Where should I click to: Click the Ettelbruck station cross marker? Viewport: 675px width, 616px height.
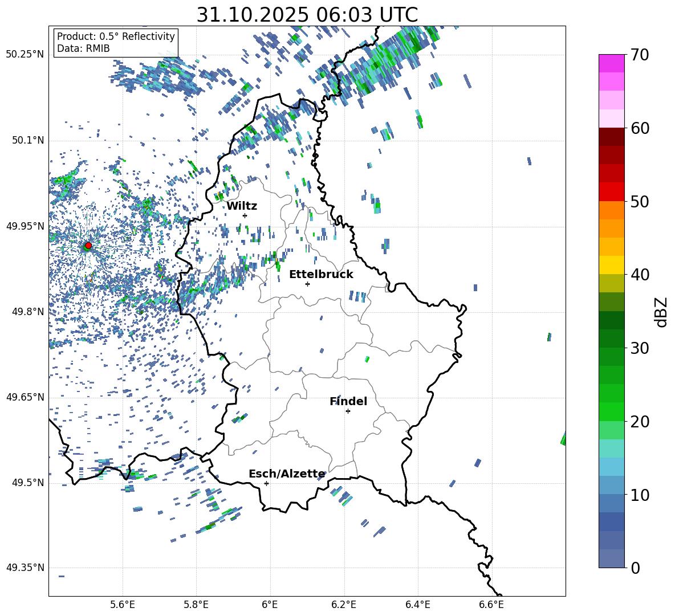[307, 284]
